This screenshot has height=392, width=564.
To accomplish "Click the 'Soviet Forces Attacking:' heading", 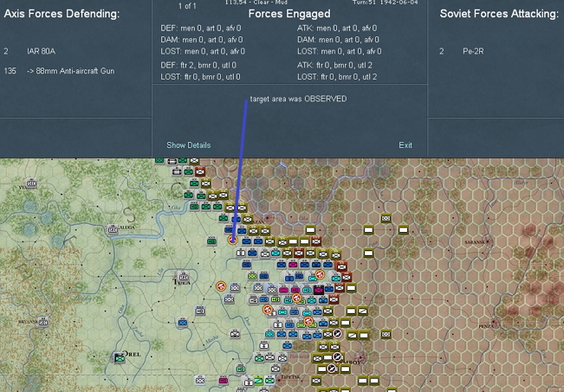I will pyautogui.click(x=499, y=14).
